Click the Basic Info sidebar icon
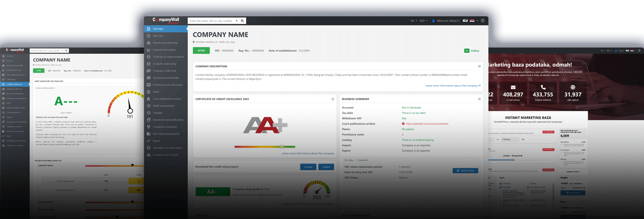Viewport: 644px width, 219px height. point(148,36)
